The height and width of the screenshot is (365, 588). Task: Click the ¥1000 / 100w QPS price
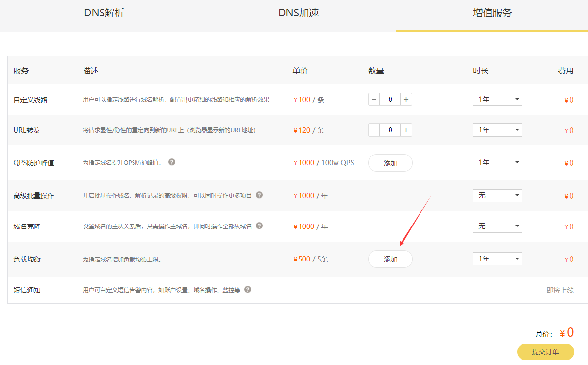coord(323,163)
